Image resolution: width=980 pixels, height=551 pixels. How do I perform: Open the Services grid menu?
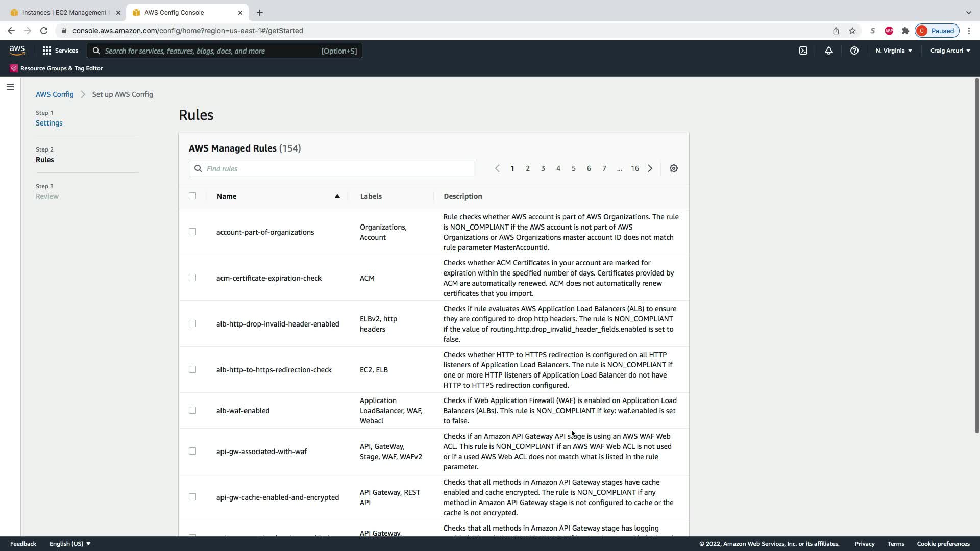(60, 51)
